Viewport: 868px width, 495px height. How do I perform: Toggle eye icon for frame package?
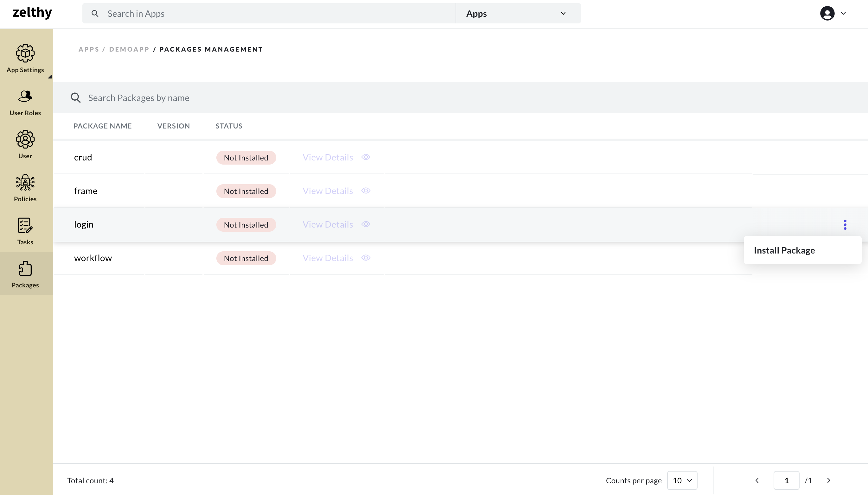[x=366, y=191]
